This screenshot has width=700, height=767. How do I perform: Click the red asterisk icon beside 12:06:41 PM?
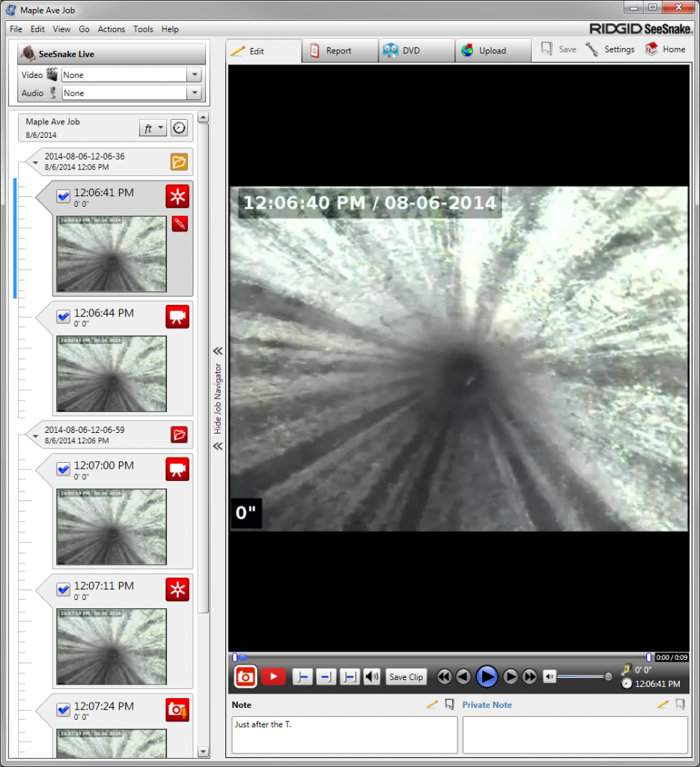click(x=177, y=197)
